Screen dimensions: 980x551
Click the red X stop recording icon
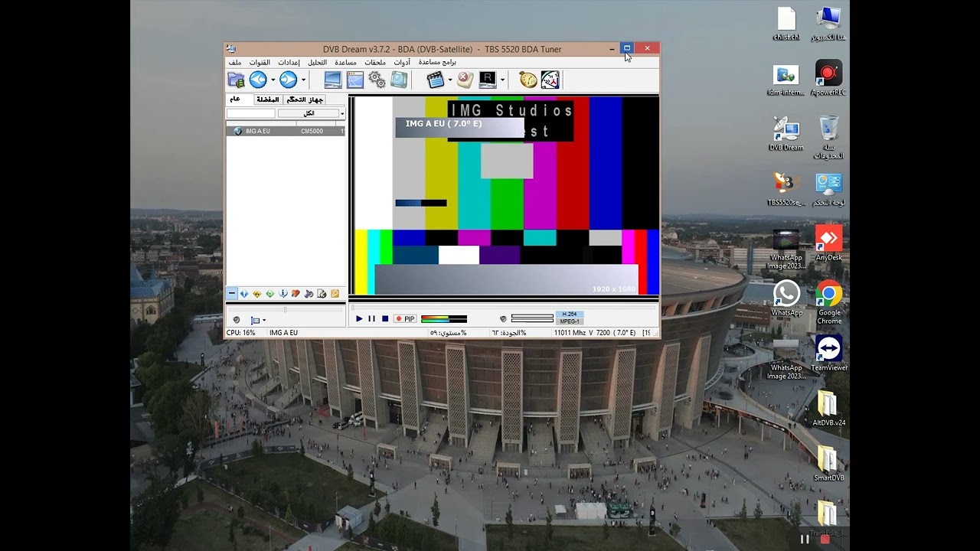click(x=465, y=80)
